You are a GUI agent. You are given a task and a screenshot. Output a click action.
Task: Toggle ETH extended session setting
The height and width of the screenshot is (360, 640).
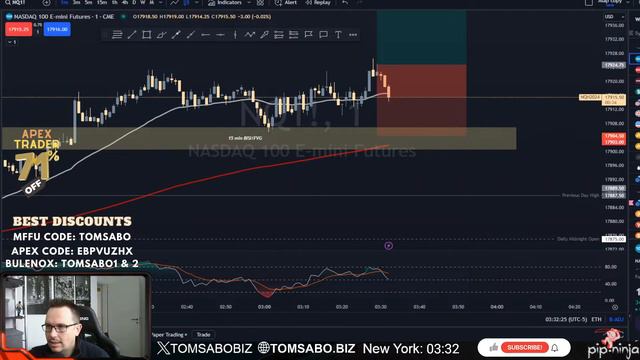[596, 319]
